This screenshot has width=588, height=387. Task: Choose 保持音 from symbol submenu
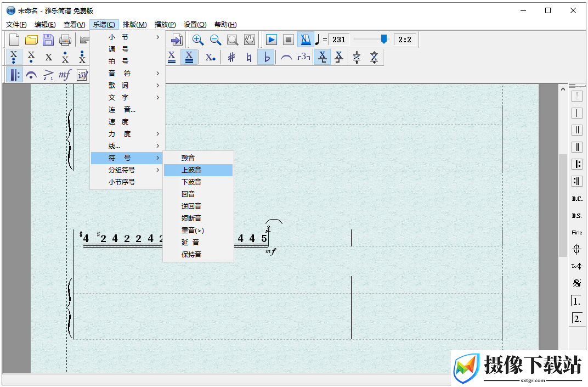pyautogui.click(x=199, y=254)
